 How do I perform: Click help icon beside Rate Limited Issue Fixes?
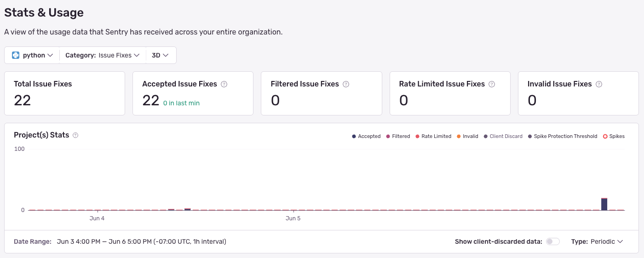click(492, 84)
